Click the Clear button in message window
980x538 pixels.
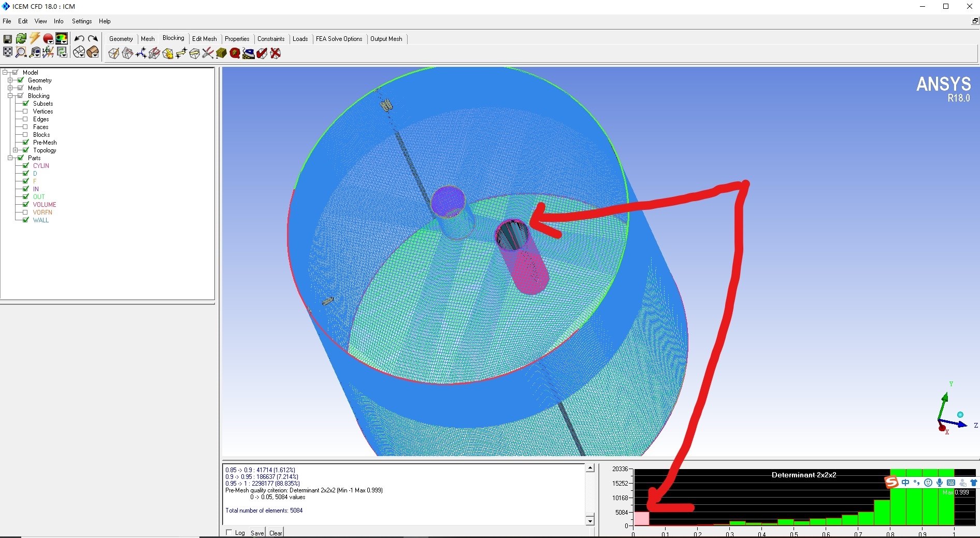click(x=276, y=533)
